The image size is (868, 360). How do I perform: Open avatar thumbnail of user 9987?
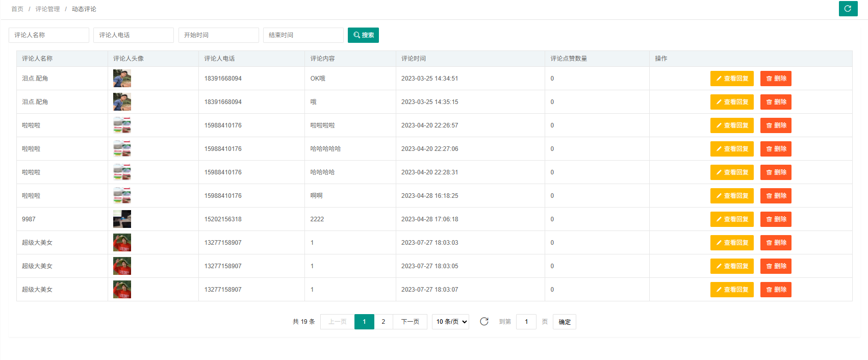coord(122,219)
